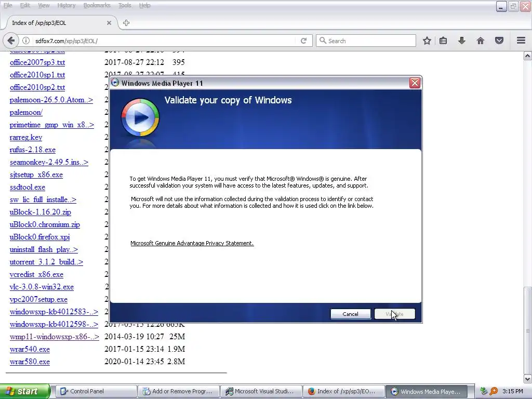Click the Cancel button in validation dialog
532x399 pixels.
point(350,314)
